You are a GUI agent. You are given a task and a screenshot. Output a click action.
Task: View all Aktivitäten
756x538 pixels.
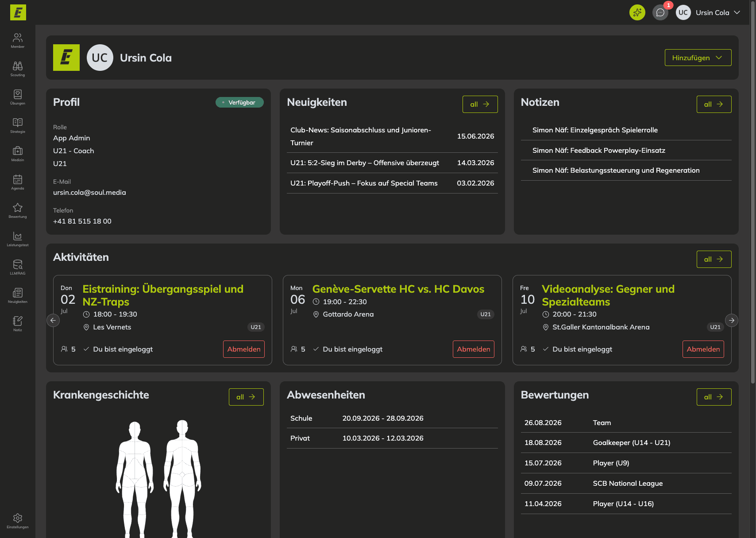point(714,259)
